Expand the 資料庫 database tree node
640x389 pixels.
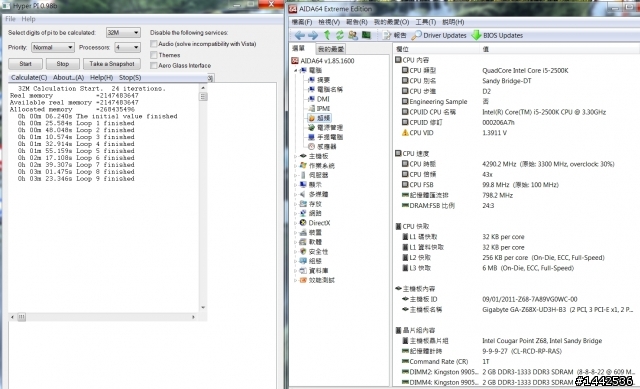click(x=296, y=271)
